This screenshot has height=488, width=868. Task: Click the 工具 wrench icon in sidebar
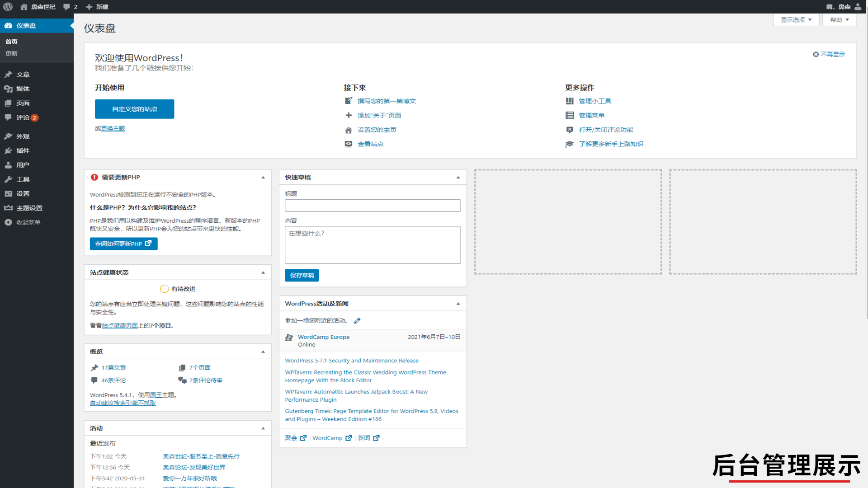point(8,179)
